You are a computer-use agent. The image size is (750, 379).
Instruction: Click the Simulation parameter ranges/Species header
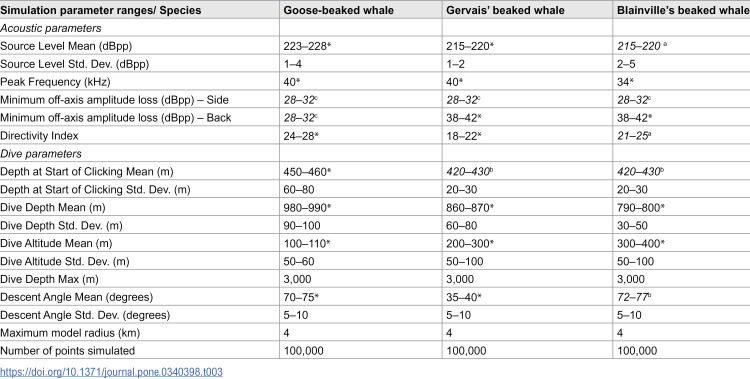click(100, 10)
